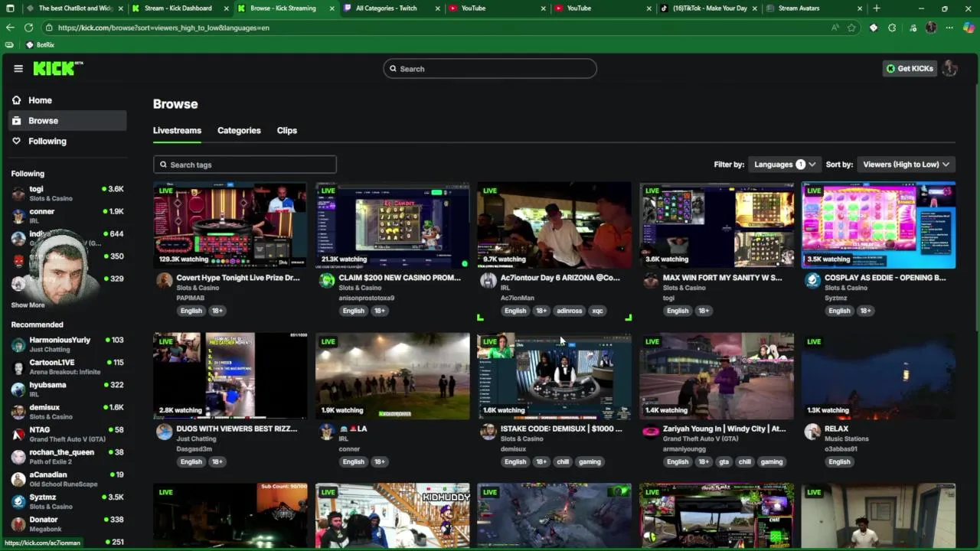Viewport: 980px width, 551px height.
Task: Switch to the Clips tab
Action: [x=287, y=130]
